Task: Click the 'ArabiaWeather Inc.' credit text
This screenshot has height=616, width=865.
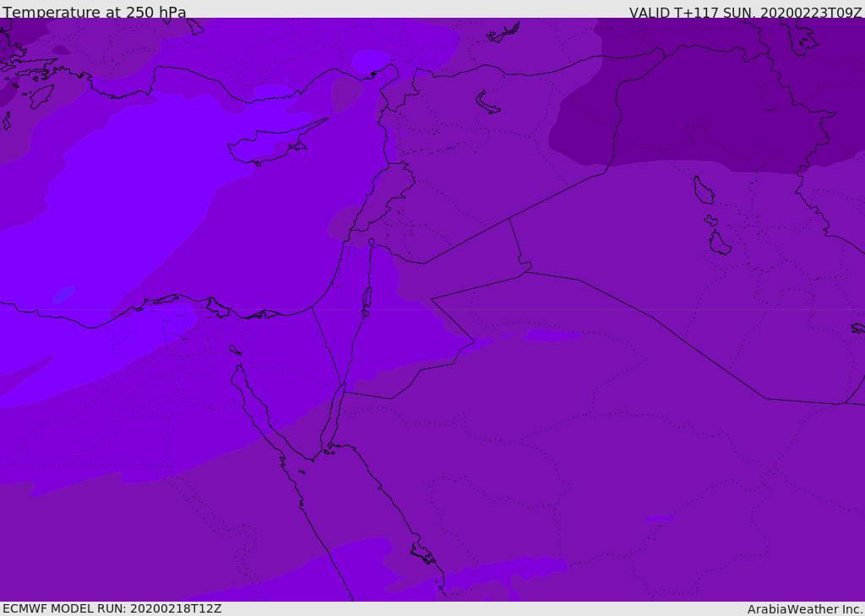Action: 804,609
